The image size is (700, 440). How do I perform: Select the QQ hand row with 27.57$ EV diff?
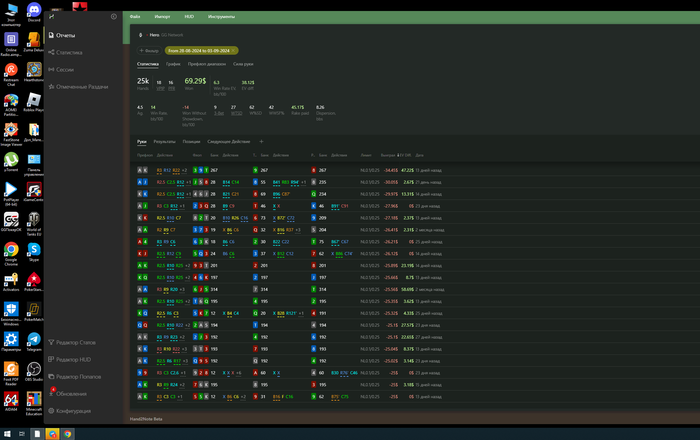click(416, 325)
